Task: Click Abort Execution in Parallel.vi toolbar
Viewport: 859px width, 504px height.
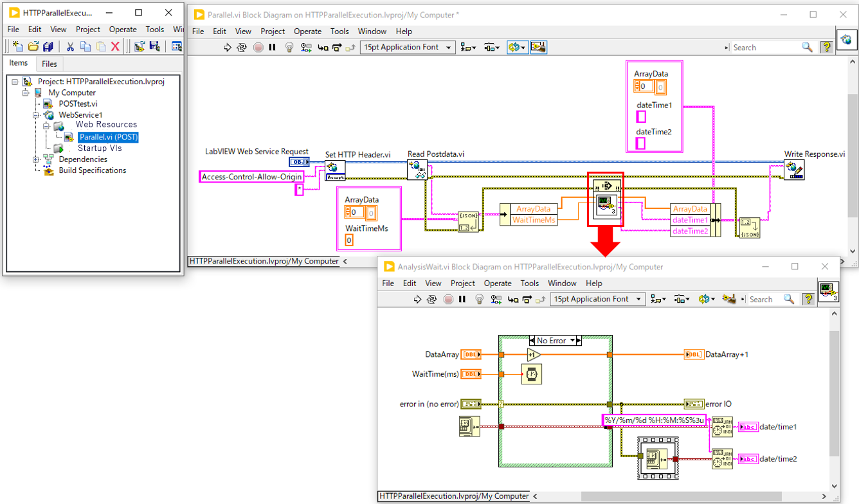Action: pyautogui.click(x=258, y=47)
